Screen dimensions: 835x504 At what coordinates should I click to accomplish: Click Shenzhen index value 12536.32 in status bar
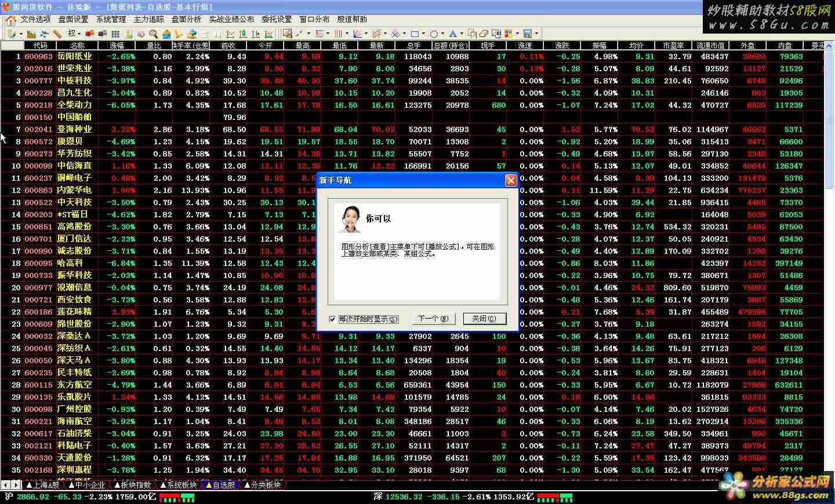[x=404, y=497]
